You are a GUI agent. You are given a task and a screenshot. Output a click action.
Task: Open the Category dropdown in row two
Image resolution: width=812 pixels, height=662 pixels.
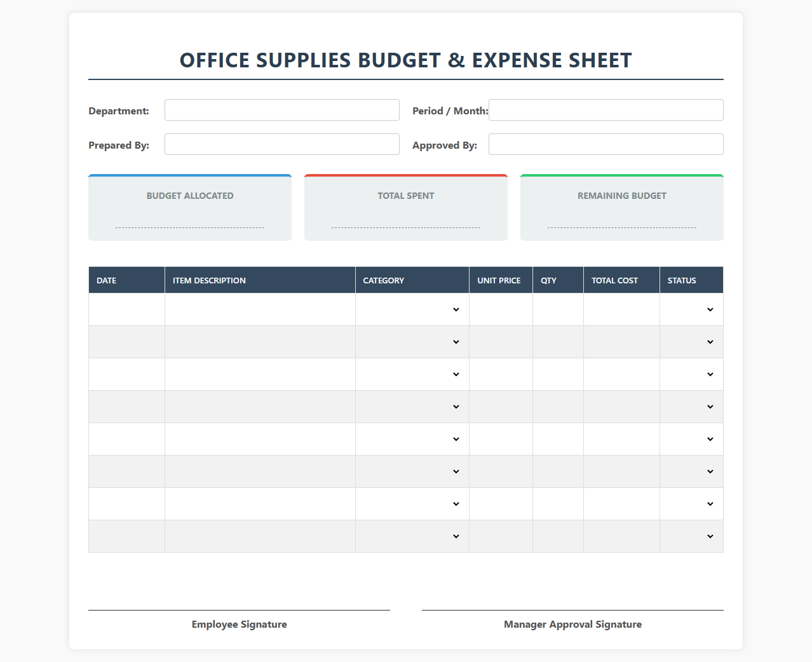(x=412, y=342)
